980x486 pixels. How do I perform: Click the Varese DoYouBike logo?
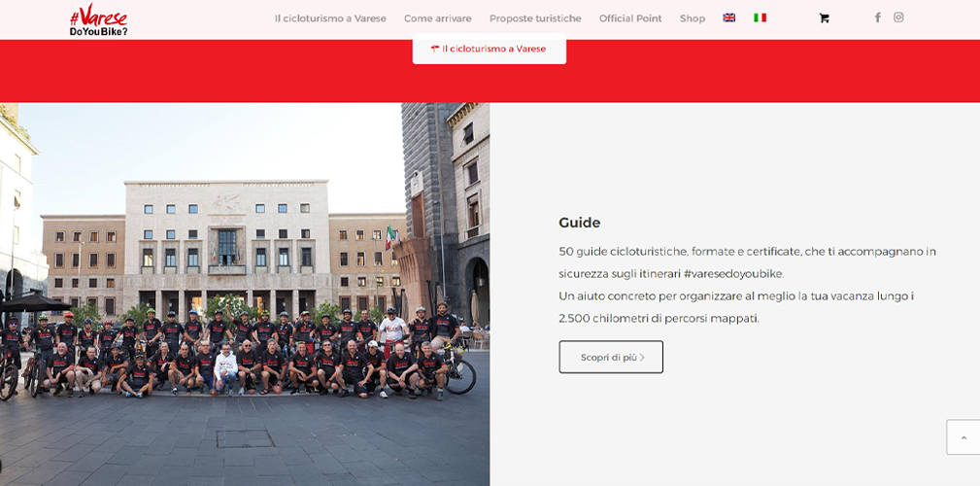(x=99, y=19)
